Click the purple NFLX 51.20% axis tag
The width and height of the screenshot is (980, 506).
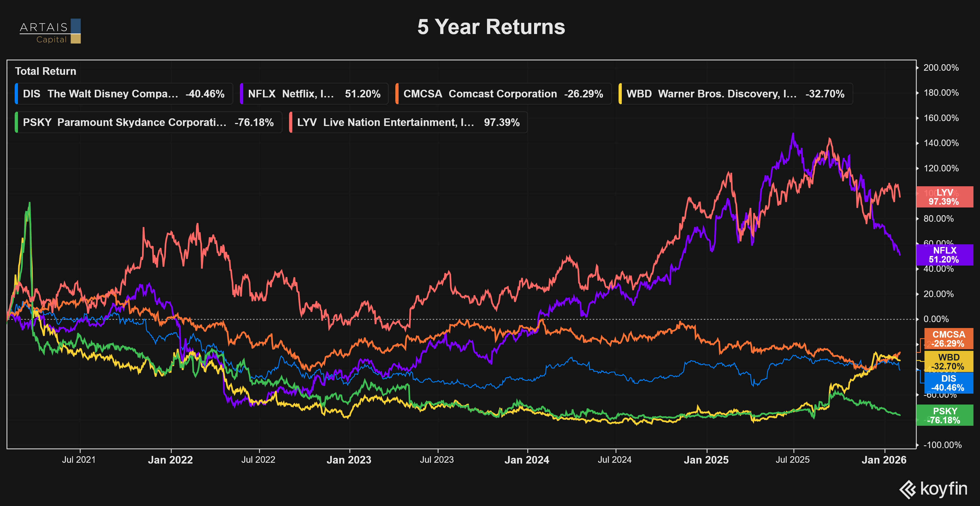[x=944, y=255]
